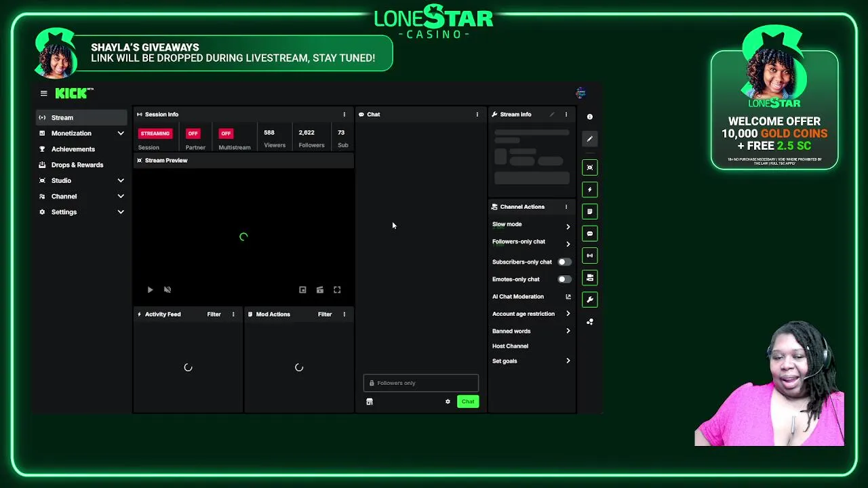Screen dimensions: 868x488
Task: Toggle Stream Preview widget in right sidebar
Action: (590, 167)
